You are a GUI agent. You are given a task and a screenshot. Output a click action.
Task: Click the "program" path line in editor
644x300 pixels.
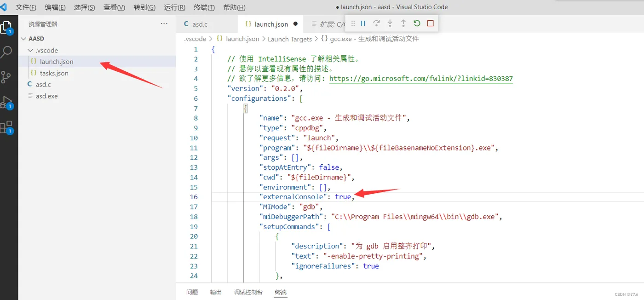[379, 148]
